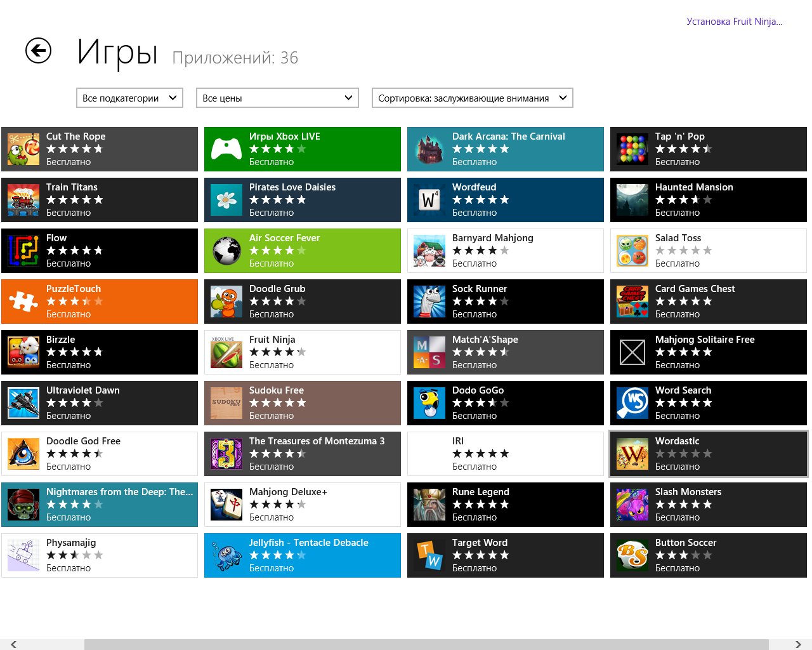Open the Mahjong Deluxe+ tiles icon
Viewport: 812px width, 650px height.
pos(226,505)
